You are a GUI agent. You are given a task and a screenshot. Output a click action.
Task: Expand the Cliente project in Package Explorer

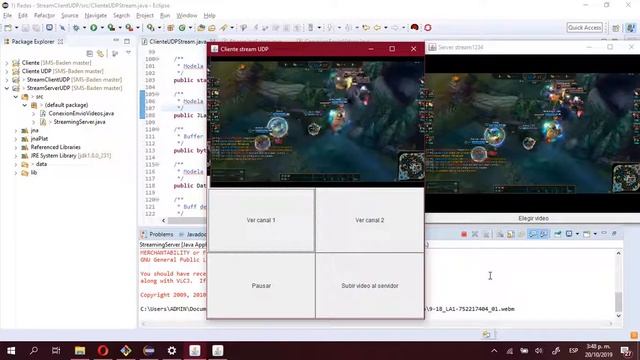click(7, 63)
